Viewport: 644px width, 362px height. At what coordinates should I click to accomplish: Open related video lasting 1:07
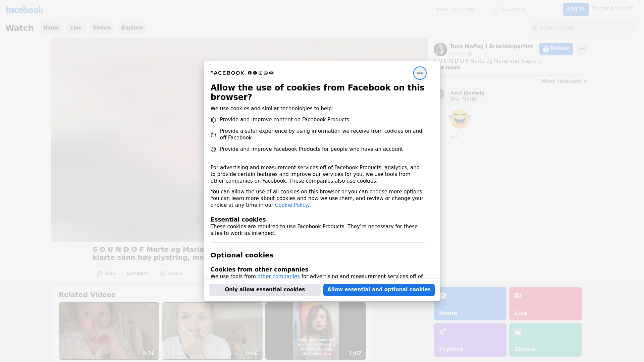click(x=316, y=331)
